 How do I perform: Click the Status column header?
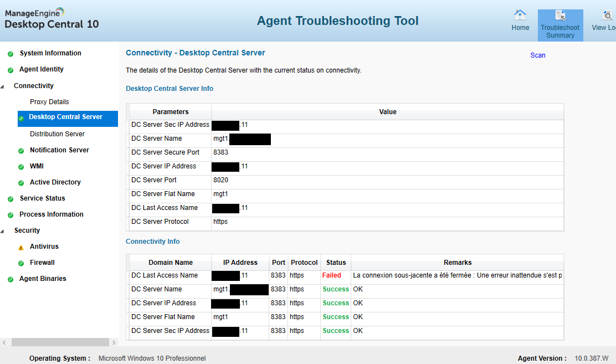pyautogui.click(x=336, y=263)
